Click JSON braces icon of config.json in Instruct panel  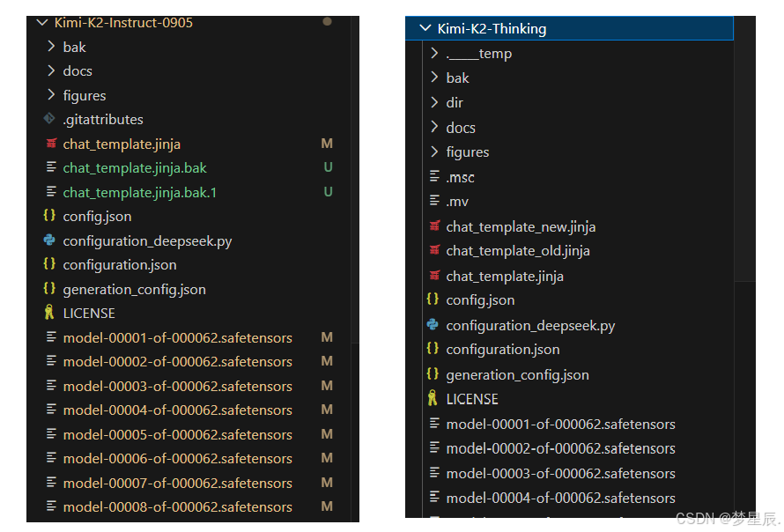click(x=49, y=216)
